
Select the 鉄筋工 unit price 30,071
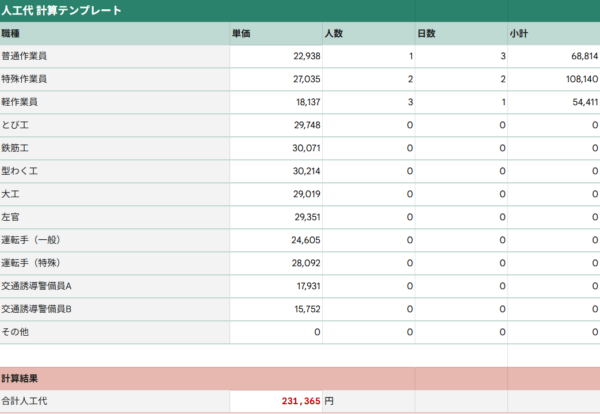[275, 148]
